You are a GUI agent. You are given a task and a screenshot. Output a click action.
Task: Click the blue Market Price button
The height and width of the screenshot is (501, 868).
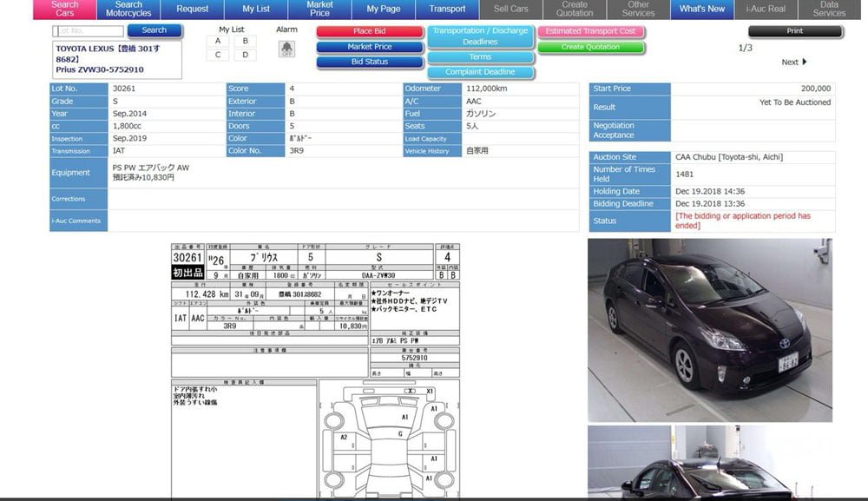tap(369, 47)
